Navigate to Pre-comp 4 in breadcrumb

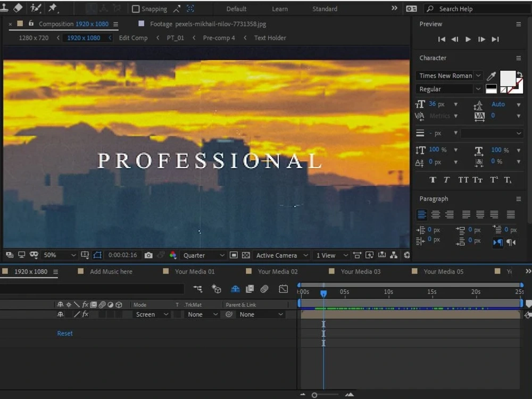(x=219, y=38)
